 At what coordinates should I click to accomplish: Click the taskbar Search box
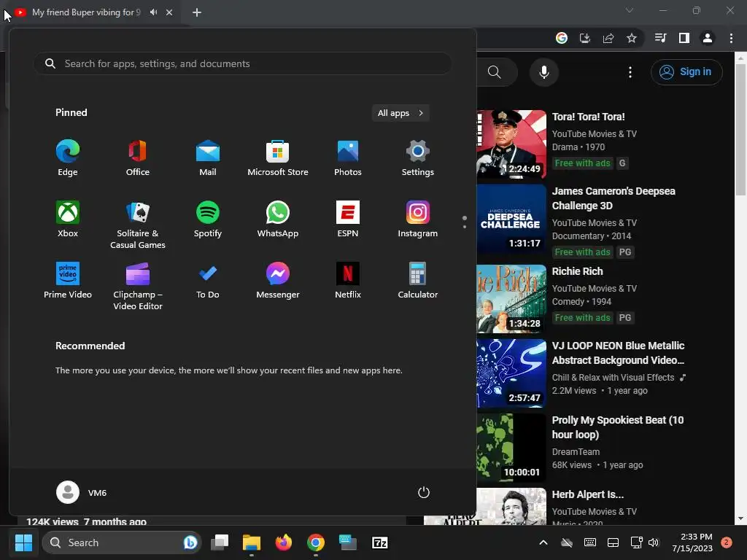(122, 542)
